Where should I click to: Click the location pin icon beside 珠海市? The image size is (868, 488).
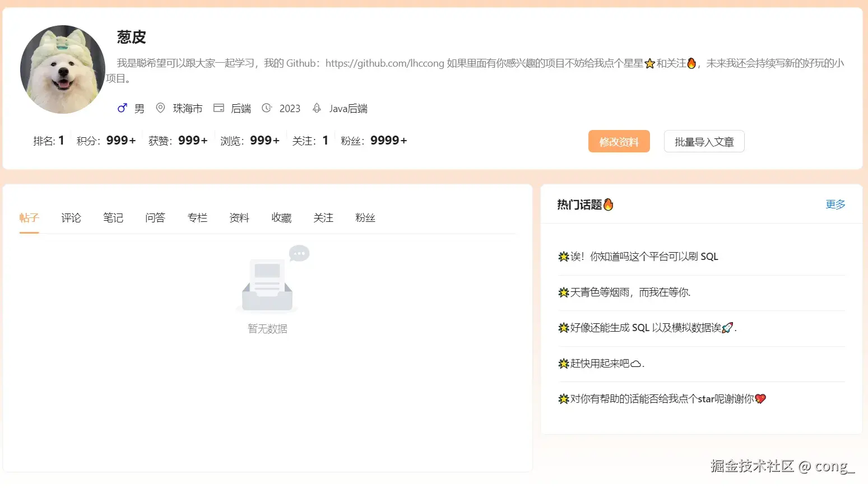(x=160, y=108)
